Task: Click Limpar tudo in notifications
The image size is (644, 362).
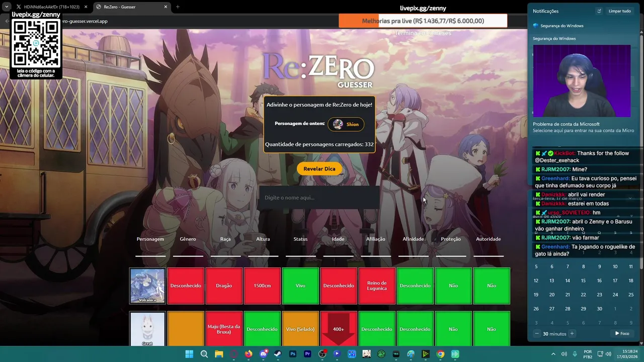Action: click(619, 11)
